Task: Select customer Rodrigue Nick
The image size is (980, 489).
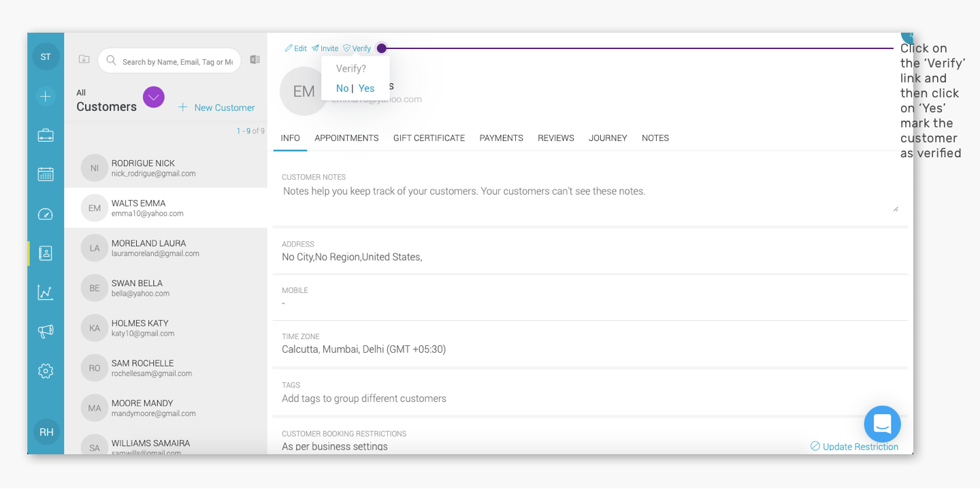Action: pos(166,168)
